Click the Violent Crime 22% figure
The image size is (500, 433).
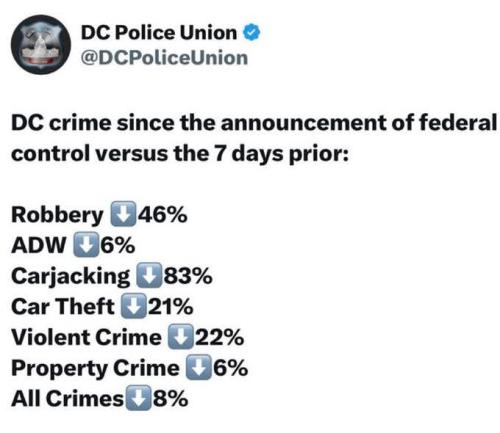click(219, 337)
